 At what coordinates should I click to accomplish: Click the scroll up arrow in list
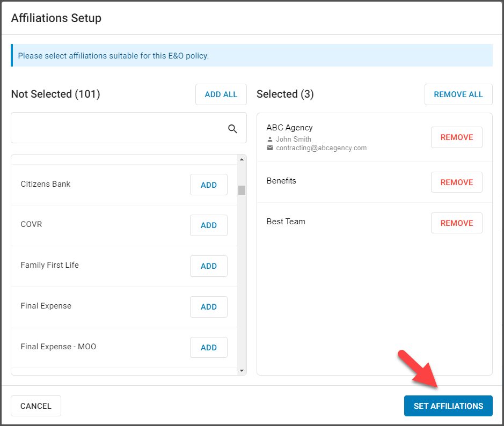242,159
